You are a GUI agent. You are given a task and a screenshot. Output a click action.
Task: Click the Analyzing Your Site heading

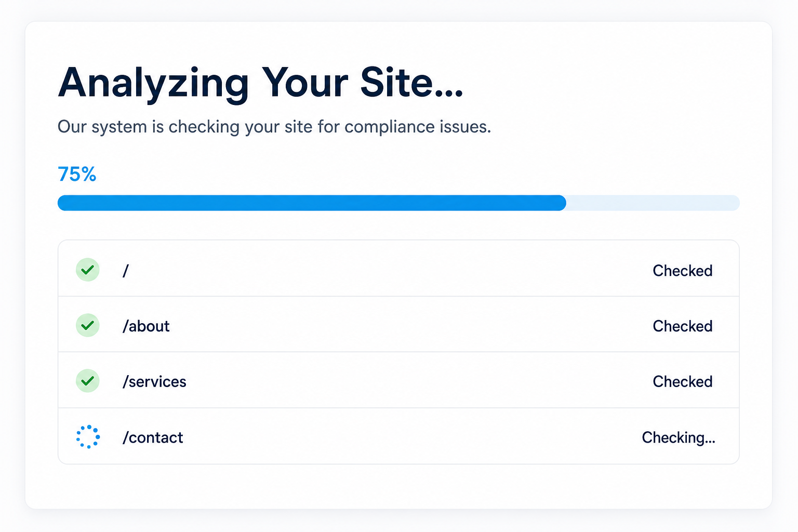point(260,83)
